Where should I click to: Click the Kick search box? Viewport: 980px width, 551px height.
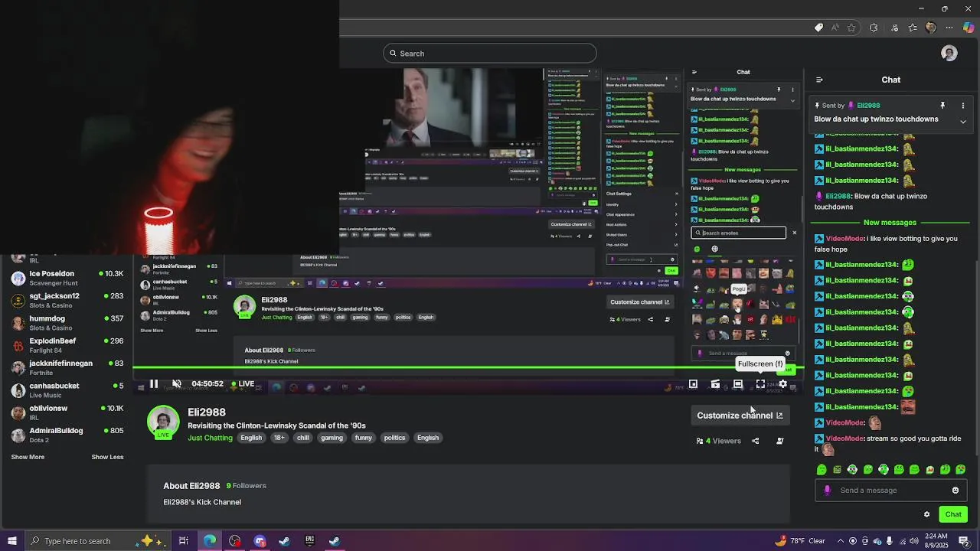(x=490, y=54)
